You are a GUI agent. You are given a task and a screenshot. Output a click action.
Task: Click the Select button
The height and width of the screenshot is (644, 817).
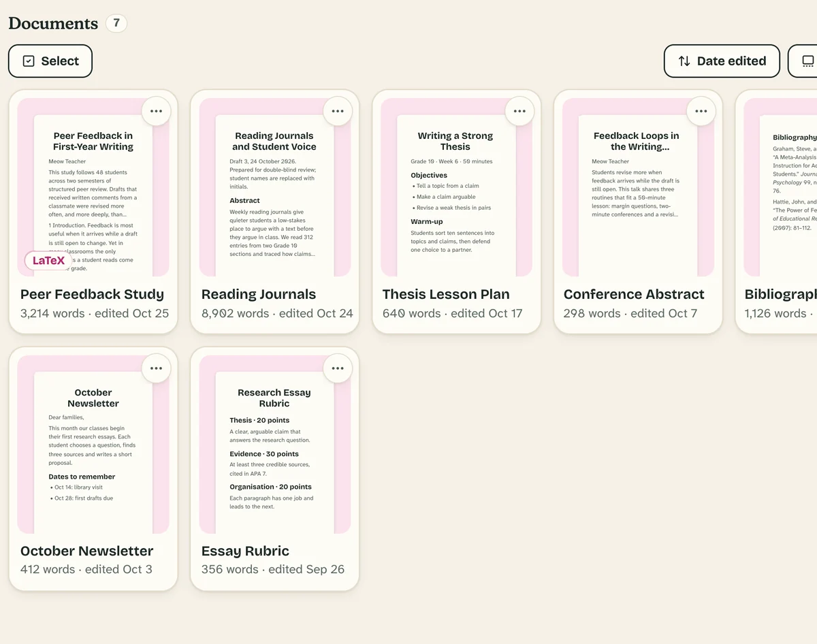(x=50, y=61)
